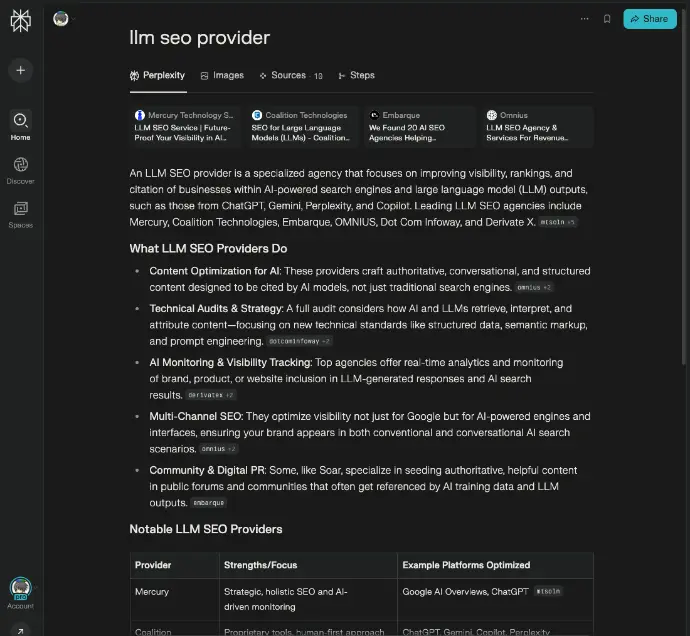Image resolution: width=690 pixels, height=636 pixels.
Task: Click the dotcominfoway citation chip
Action: (x=299, y=341)
